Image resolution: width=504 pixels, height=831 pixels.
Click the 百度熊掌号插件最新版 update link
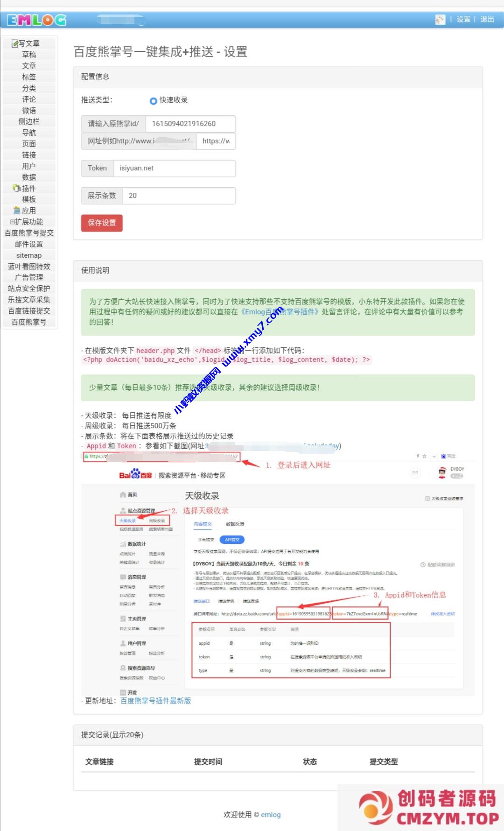pos(155,701)
